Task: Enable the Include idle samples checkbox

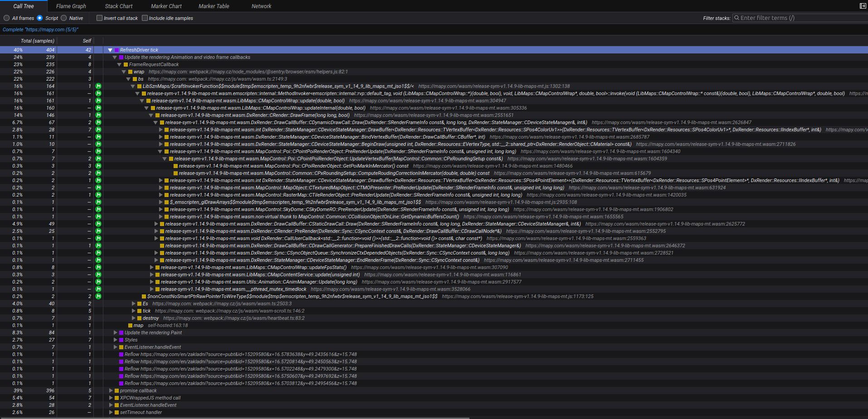Action: [x=145, y=18]
